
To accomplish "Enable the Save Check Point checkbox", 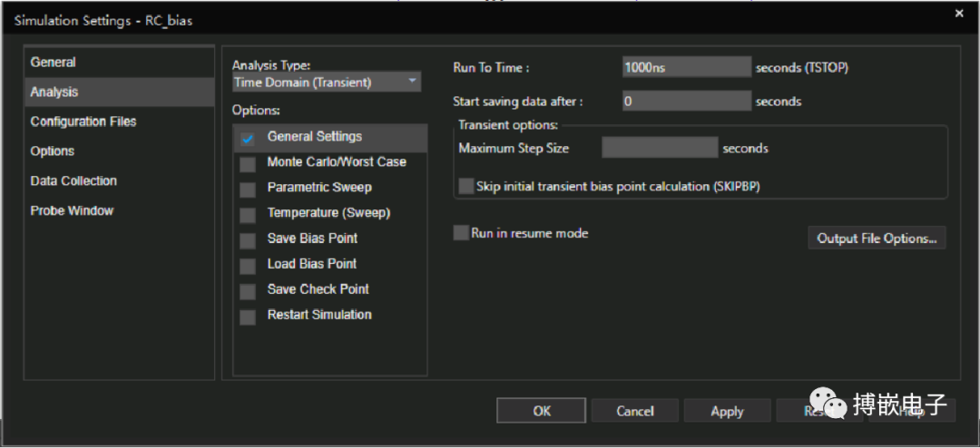I will point(248,292).
